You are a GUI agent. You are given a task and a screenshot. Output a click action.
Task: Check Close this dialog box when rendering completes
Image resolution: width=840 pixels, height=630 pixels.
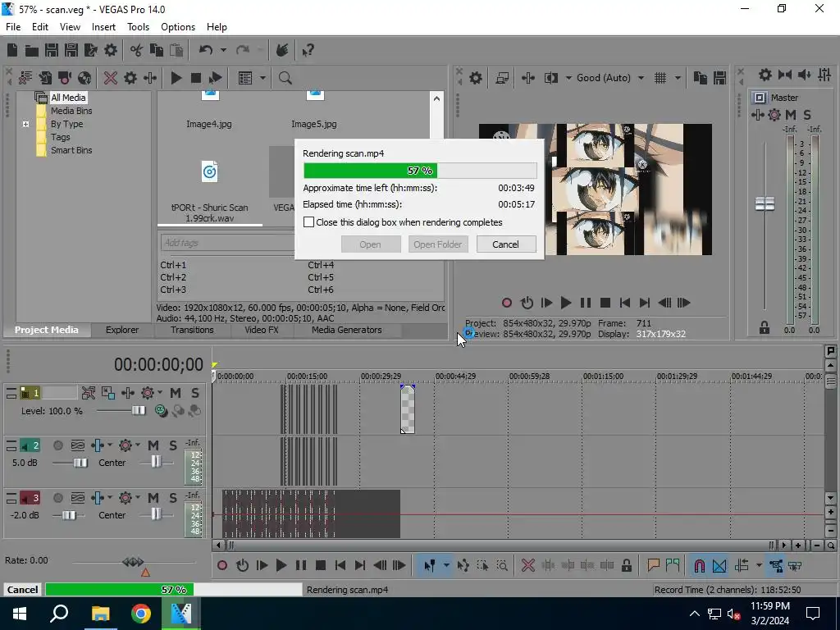coord(309,222)
